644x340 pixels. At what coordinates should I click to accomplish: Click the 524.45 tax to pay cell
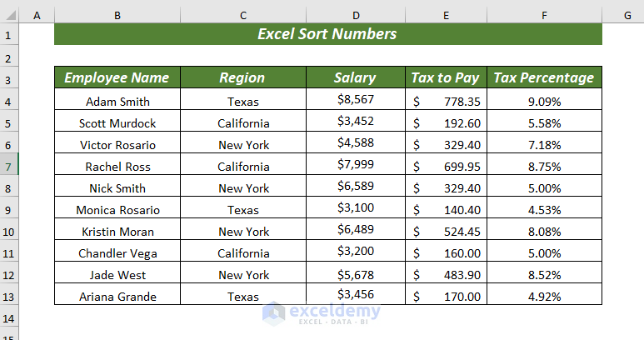[446, 232]
